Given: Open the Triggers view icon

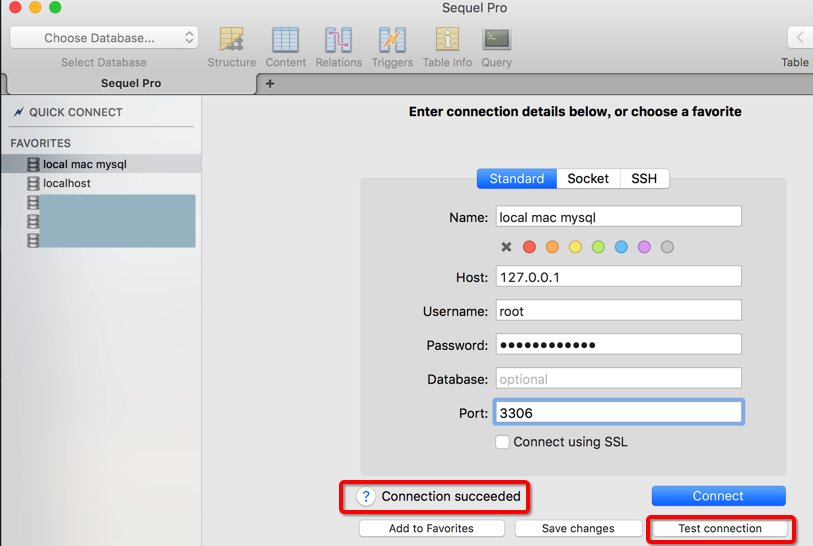Looking at the screenshot, I should click(392, 39).
